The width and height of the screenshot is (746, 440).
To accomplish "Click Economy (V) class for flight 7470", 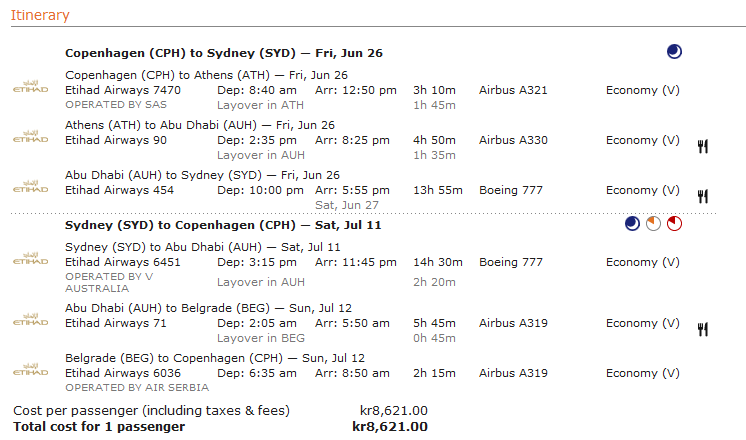I will click(x=643, y=90).
